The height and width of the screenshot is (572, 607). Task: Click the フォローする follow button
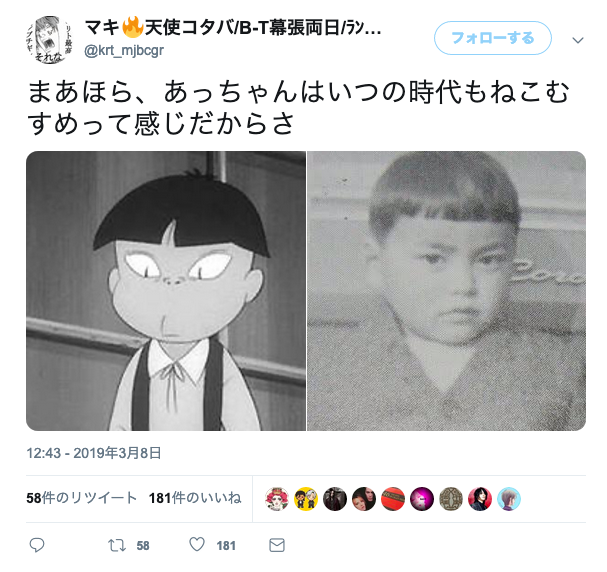click(493, 38)
